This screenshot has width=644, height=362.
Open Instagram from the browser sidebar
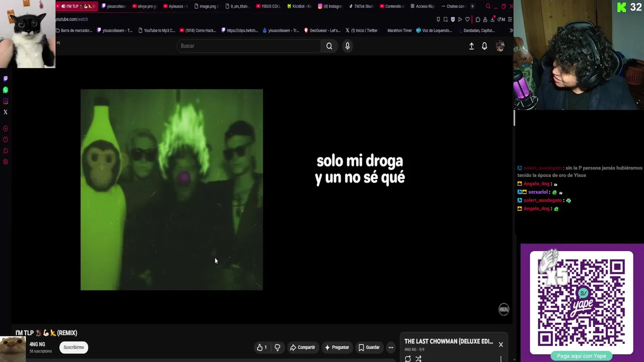click(6, 101)
